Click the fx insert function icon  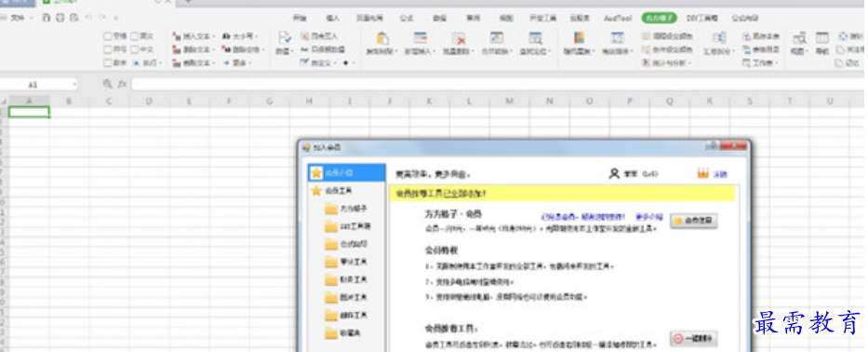(123, 84)
